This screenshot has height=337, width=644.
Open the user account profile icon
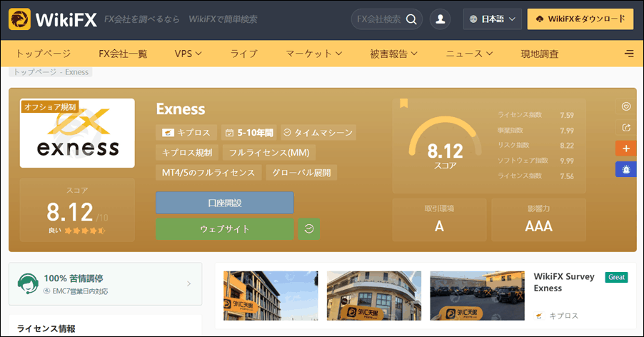(x=440, y=20)
